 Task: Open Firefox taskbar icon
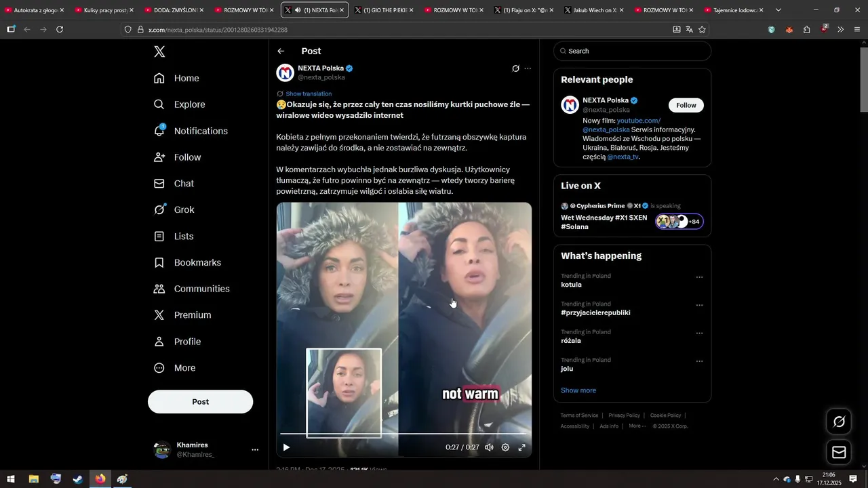coord(100,479)
